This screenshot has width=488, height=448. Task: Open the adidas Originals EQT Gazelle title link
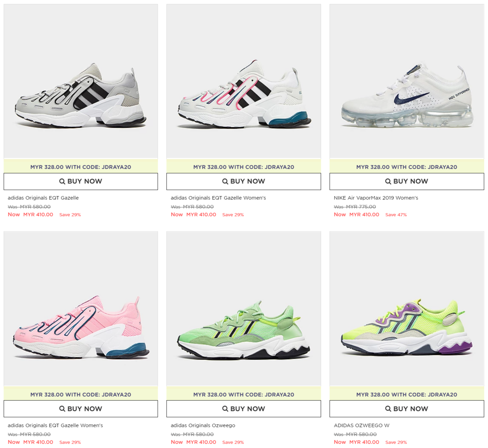43,198
